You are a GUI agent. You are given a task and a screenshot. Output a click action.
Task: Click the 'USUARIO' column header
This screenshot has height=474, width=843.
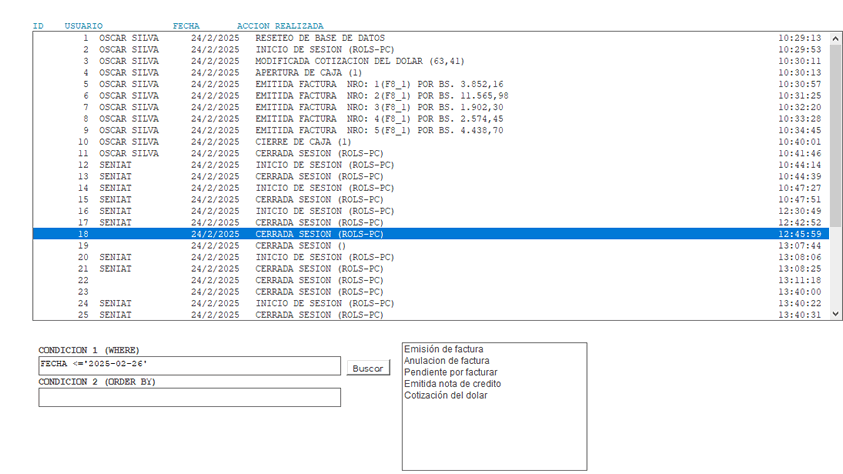(82, 24)
